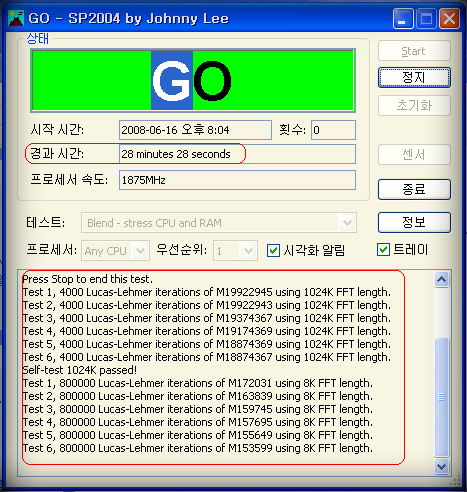This screenshot has height=492, width=467.
Task: Click the 경과 시간 field showing 28 minutes
Action: [x=237, y=154]
